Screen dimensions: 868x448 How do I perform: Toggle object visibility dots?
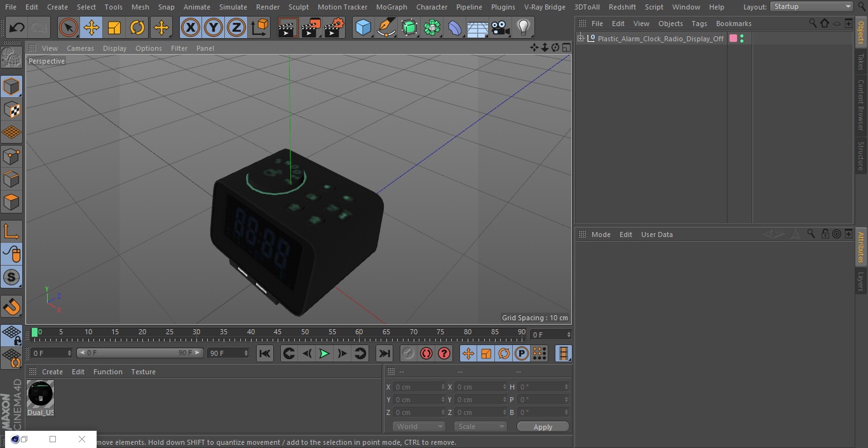pos(742,39)
